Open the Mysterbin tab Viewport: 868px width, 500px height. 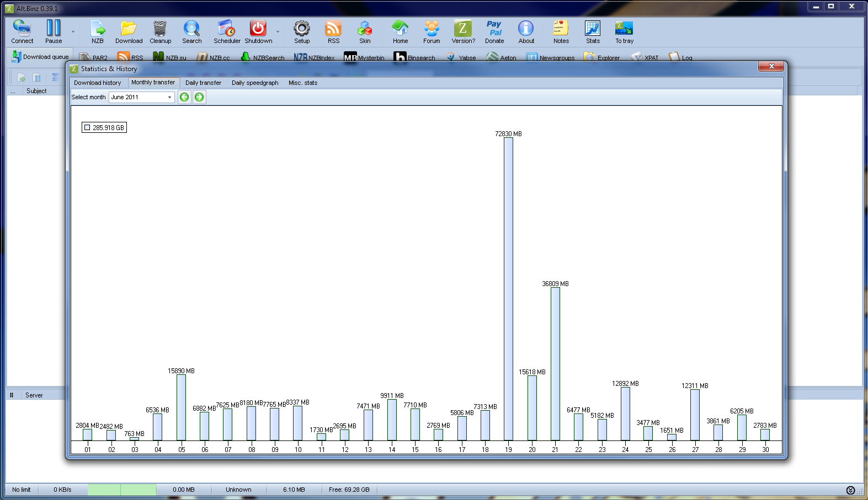click(x=364, y=57)
